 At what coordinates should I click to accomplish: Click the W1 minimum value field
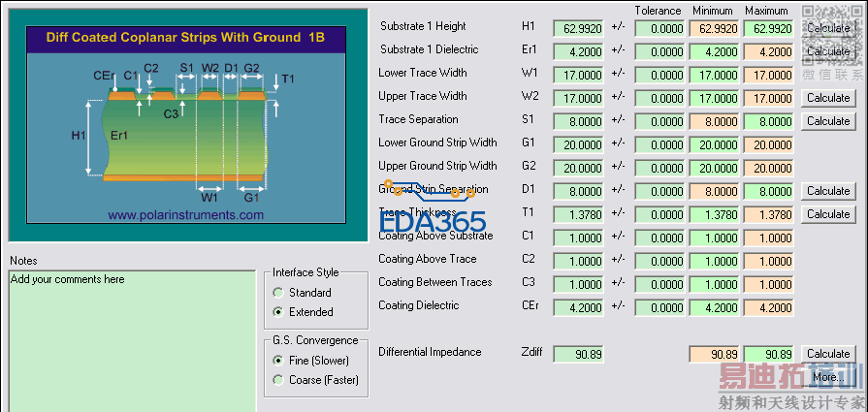[714, 76]
